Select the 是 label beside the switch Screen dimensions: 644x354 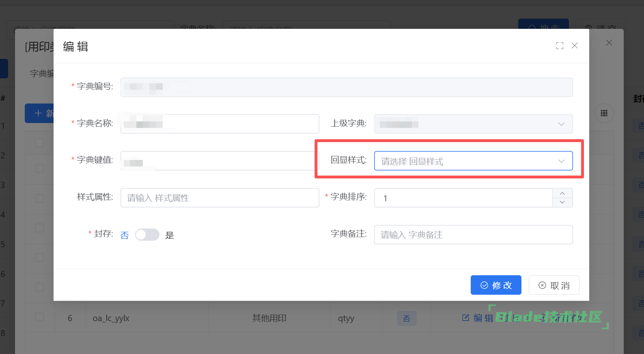170,235
